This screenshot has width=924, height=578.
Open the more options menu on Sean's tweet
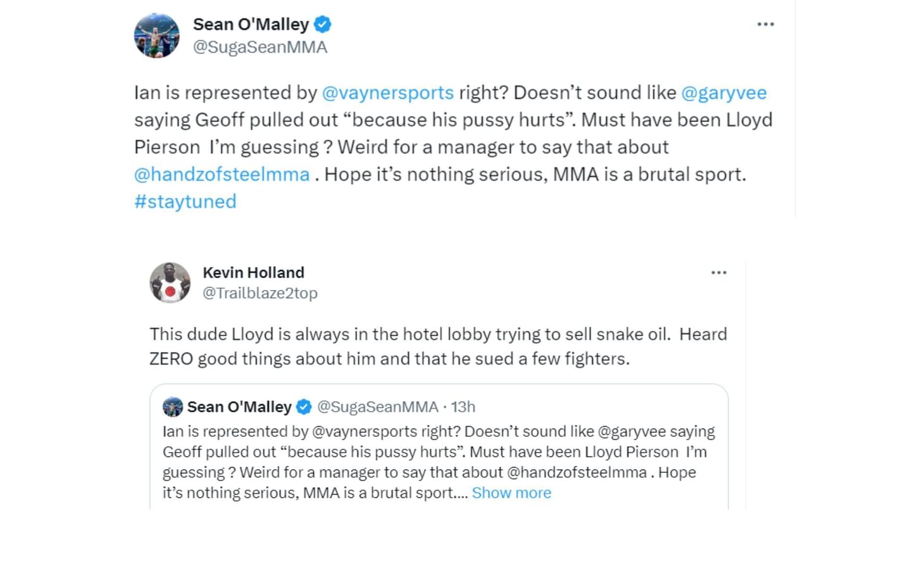[765, 23]
